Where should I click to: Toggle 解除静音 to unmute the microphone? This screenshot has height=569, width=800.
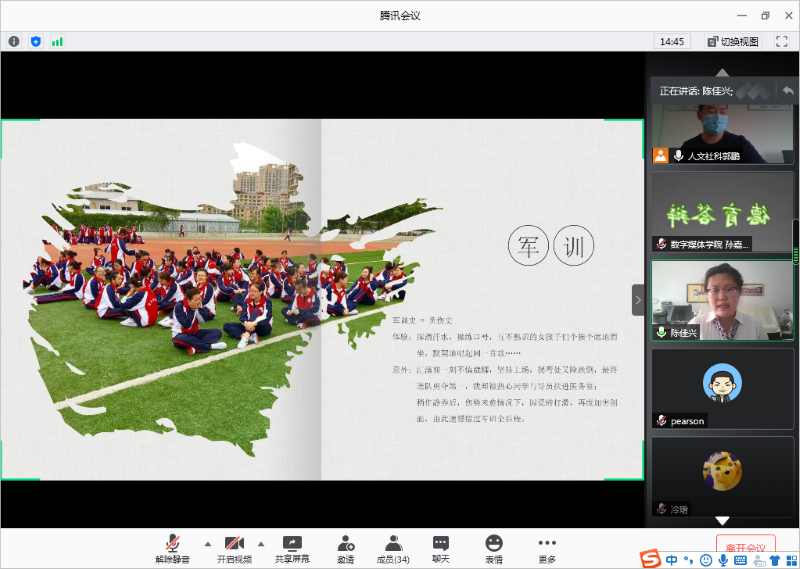coord(173,549)
